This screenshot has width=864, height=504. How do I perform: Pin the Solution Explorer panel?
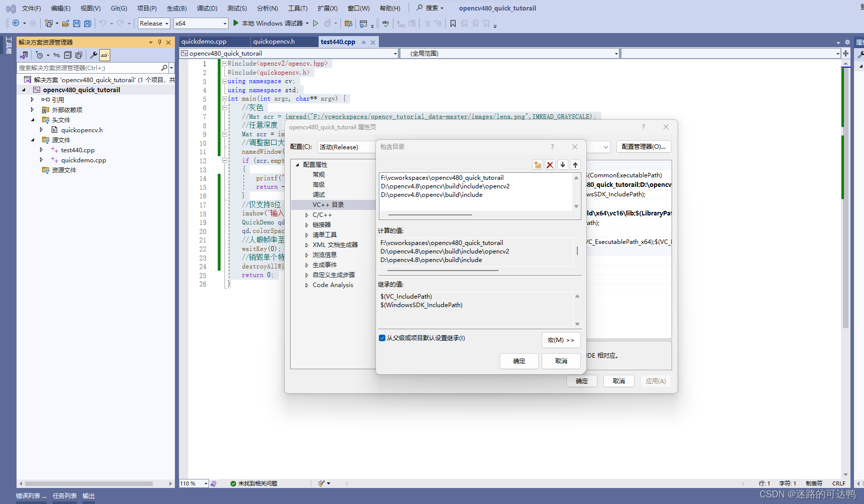[x=159, y=42]
